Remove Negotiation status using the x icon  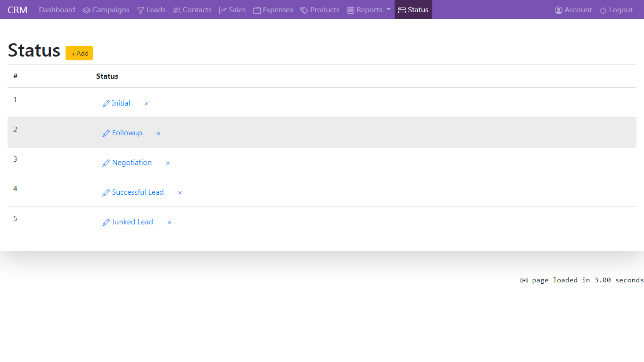click(x=168, y=163)
